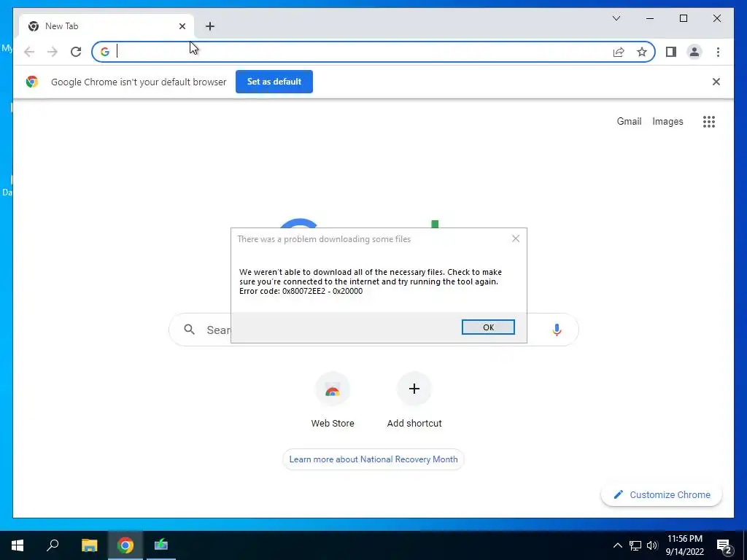Open the Gmail link

(x=629, y=122)
